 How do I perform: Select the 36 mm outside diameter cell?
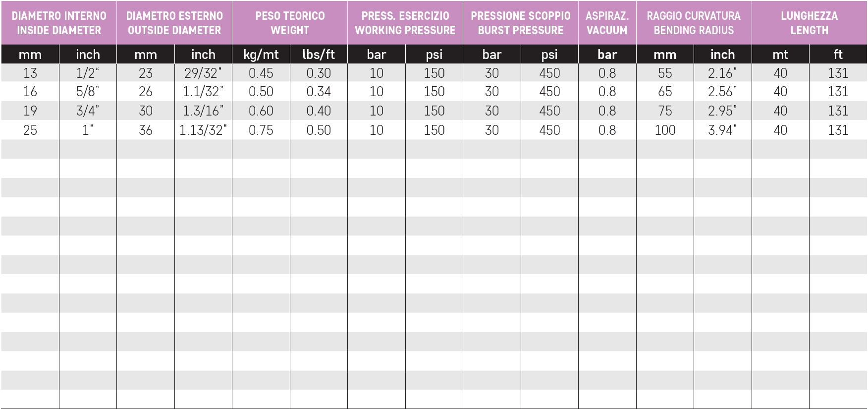pos(146,130)
